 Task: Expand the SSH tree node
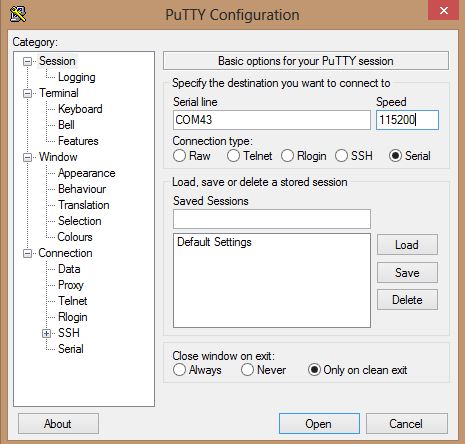pos(46,333)
